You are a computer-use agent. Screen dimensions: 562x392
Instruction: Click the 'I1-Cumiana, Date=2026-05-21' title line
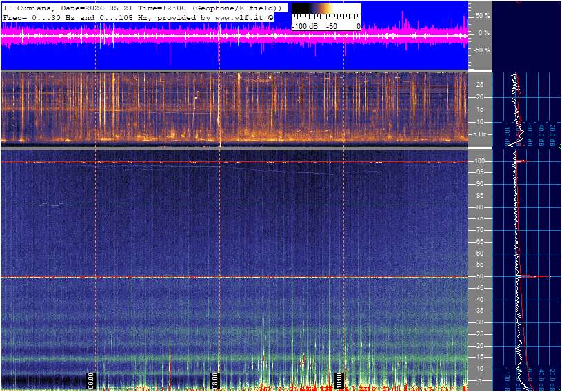coord(143,8)
